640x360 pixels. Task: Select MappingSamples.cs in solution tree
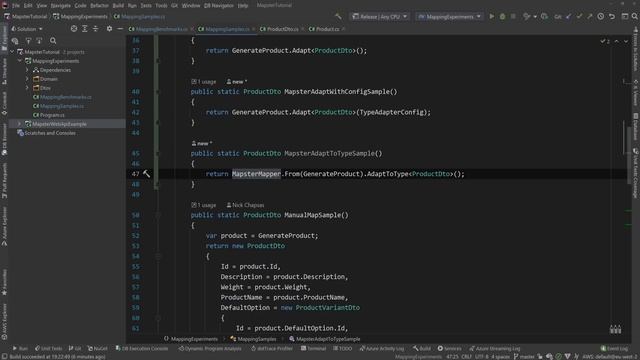(x=62, y=106)
